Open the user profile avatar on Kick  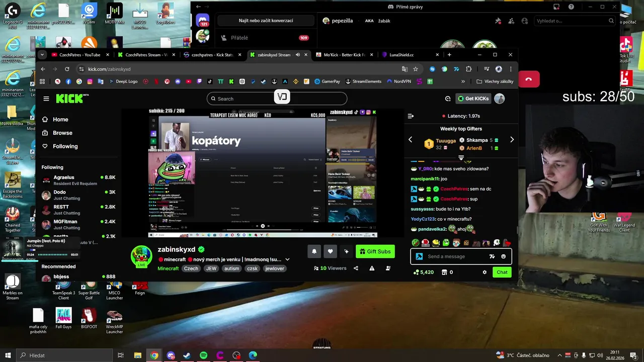point(499,99)
